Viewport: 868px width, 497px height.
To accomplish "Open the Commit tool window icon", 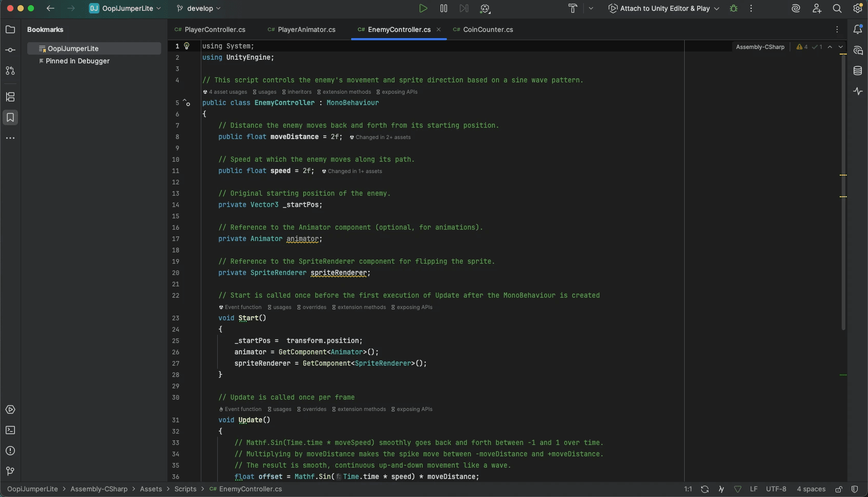I will 10,50.
